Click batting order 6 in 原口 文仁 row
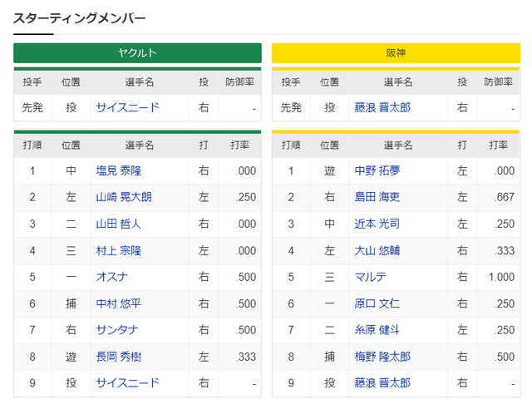This screenshot has width=532, height=409. (291, 303)
